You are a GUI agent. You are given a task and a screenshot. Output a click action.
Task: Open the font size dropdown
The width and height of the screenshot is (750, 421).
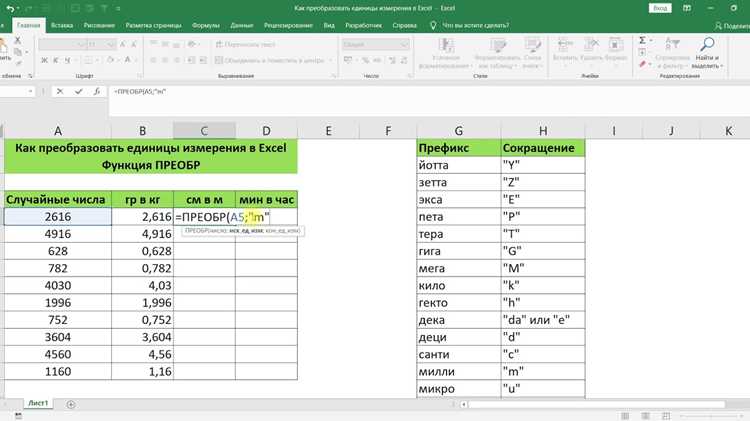click(111, 44)
